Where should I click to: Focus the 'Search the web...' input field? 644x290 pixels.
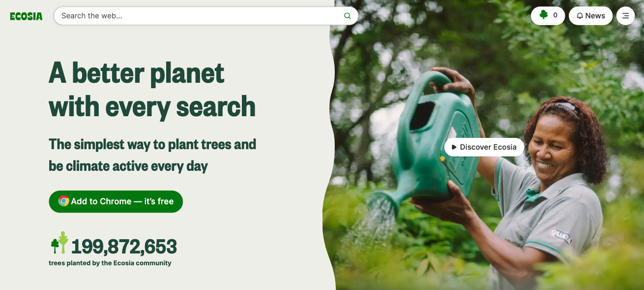tap(199, 16)
